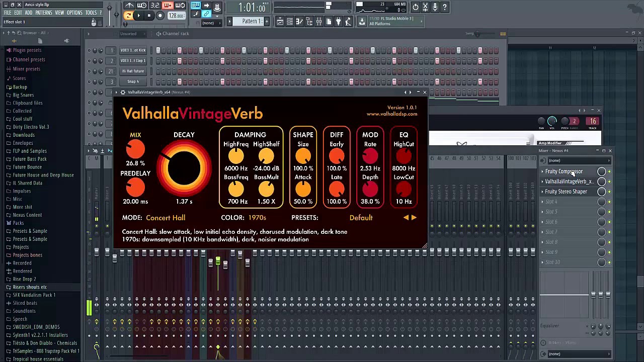Open the plugin picker plug icon
Screen dimensions: 644x362
click(338, 21)
